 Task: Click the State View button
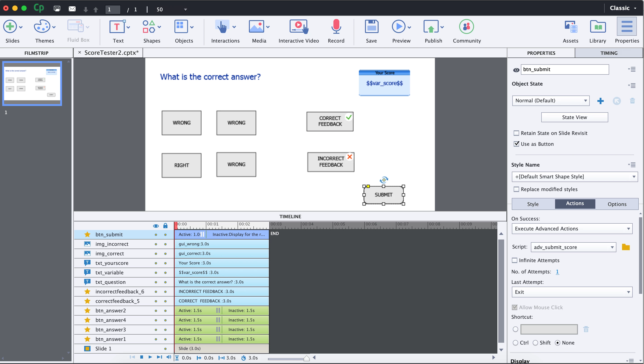pyautogui.click(x=574, y=117)
